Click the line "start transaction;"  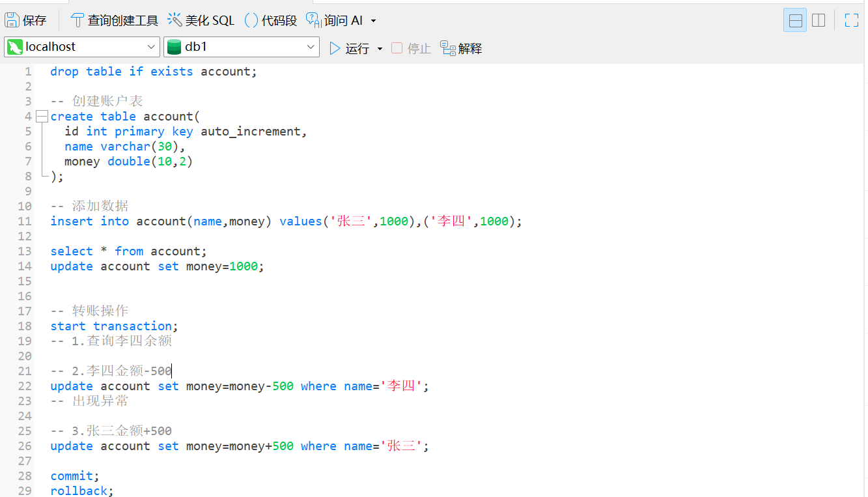click(115, 326)
